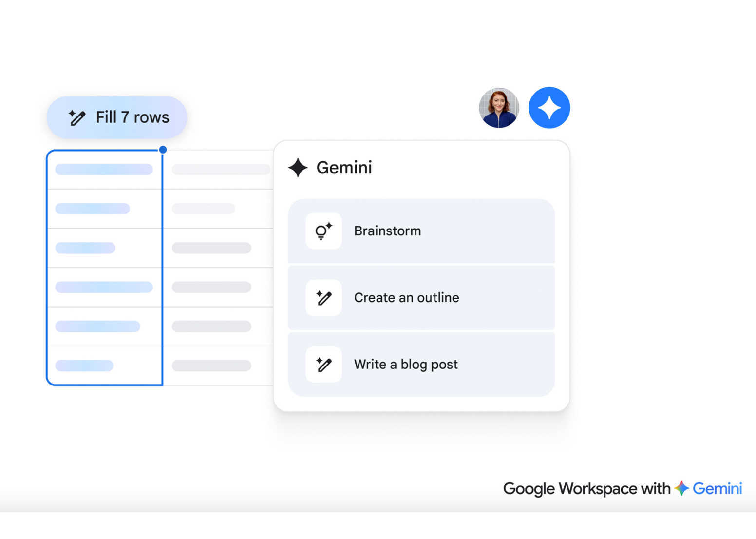Click the colorful Gemini spark in footer logo

click(681, 488)
